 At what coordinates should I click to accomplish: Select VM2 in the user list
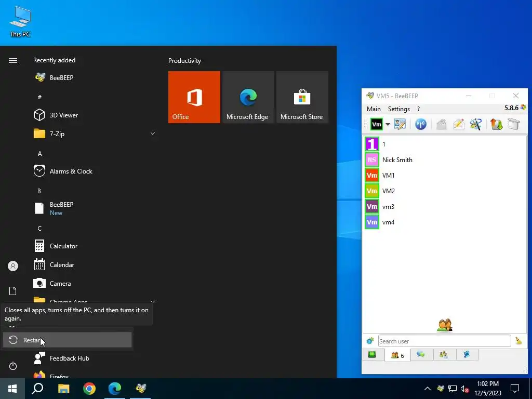point(445,191)
